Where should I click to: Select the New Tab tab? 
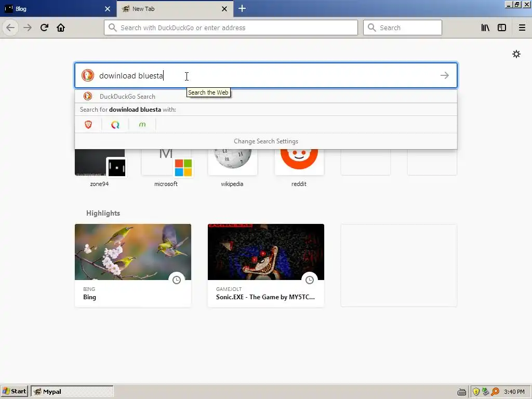(175, 8)
